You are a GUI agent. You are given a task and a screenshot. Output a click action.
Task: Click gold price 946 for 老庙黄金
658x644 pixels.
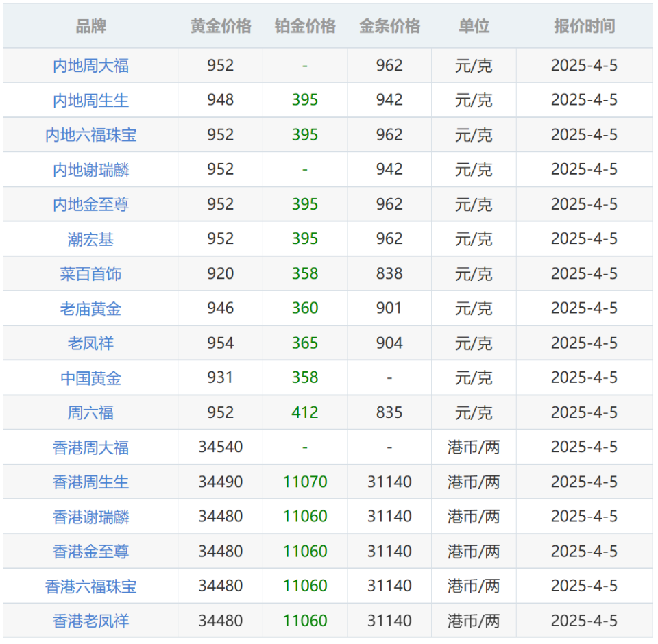(x=221, y=308)
